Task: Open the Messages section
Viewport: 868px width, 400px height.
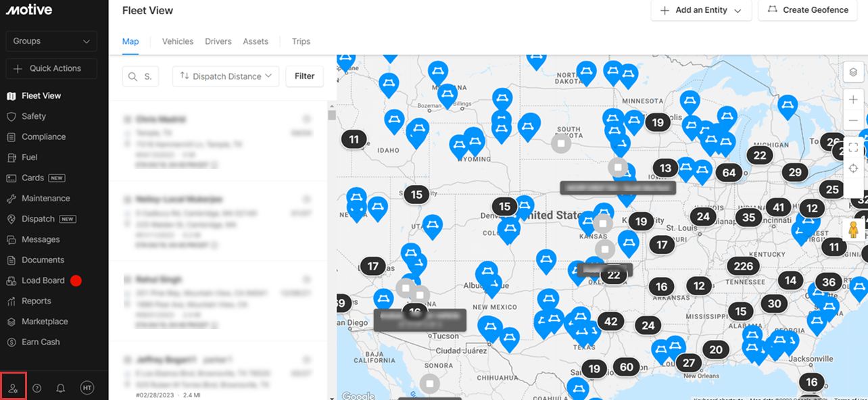Action: tap(41, 239)
